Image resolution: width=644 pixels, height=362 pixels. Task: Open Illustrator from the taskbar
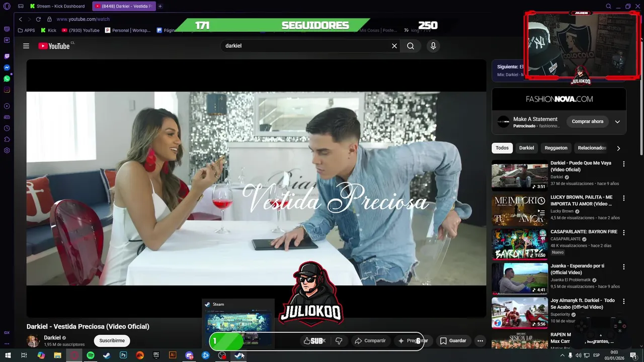[x=173, y=355]
